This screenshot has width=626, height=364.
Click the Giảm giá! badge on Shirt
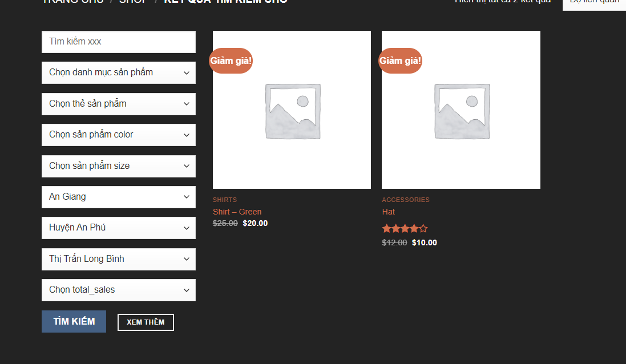click(x=231, y=60)
